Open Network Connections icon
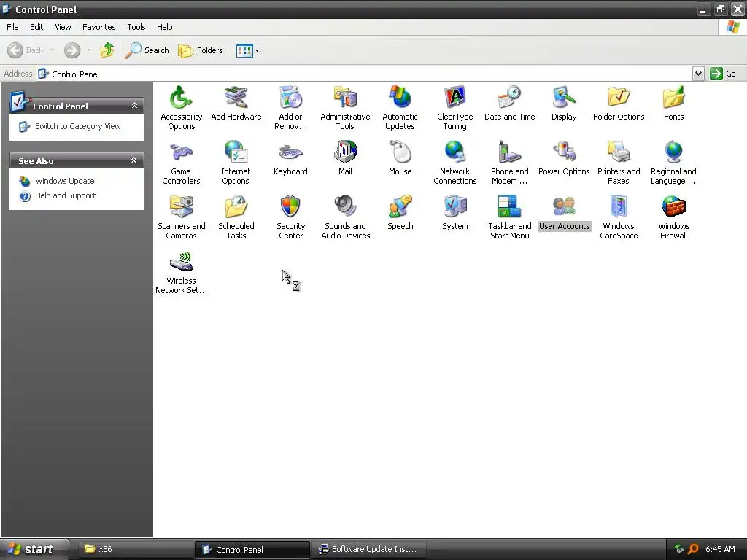The height and width of the screenshot is (560, 747). point(455,152)
